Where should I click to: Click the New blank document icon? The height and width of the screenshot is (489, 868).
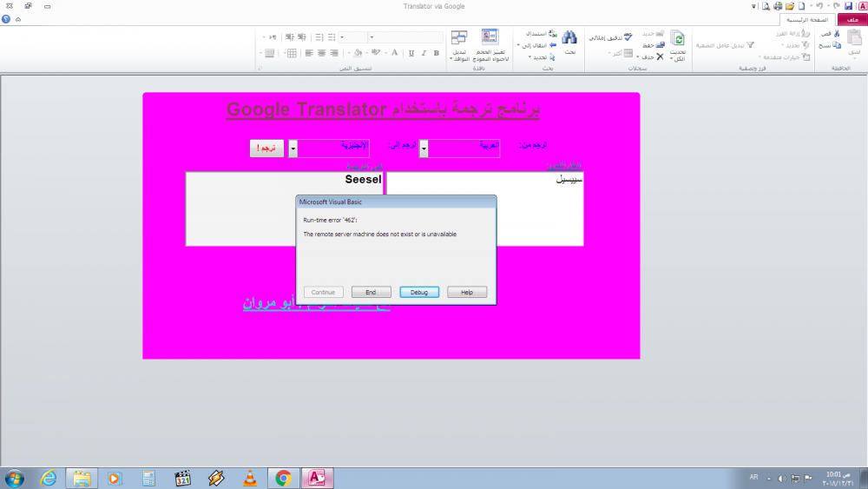pyautogui.click(x=801, y=6)
